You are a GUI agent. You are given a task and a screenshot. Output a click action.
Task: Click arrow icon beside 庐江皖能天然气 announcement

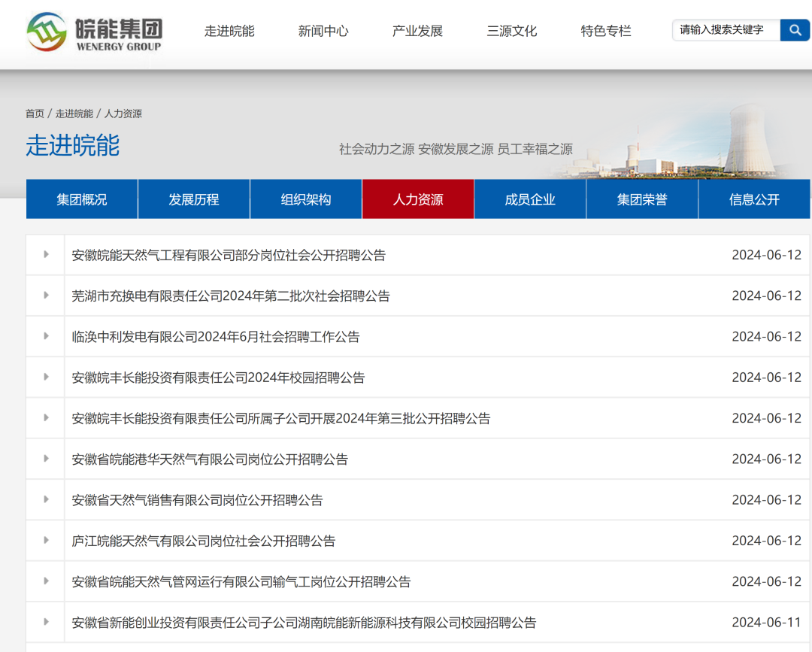click(x=46, y=540)
